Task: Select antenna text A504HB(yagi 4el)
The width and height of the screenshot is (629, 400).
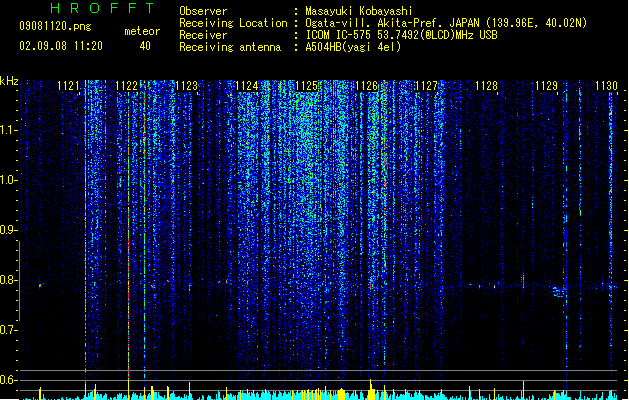Action: (x=353, y=47)
